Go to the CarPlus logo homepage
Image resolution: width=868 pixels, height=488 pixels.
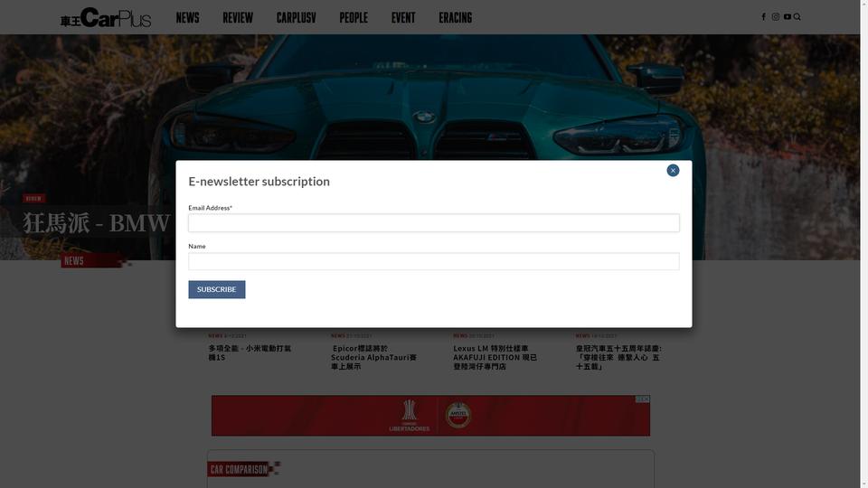coord(105,18)
